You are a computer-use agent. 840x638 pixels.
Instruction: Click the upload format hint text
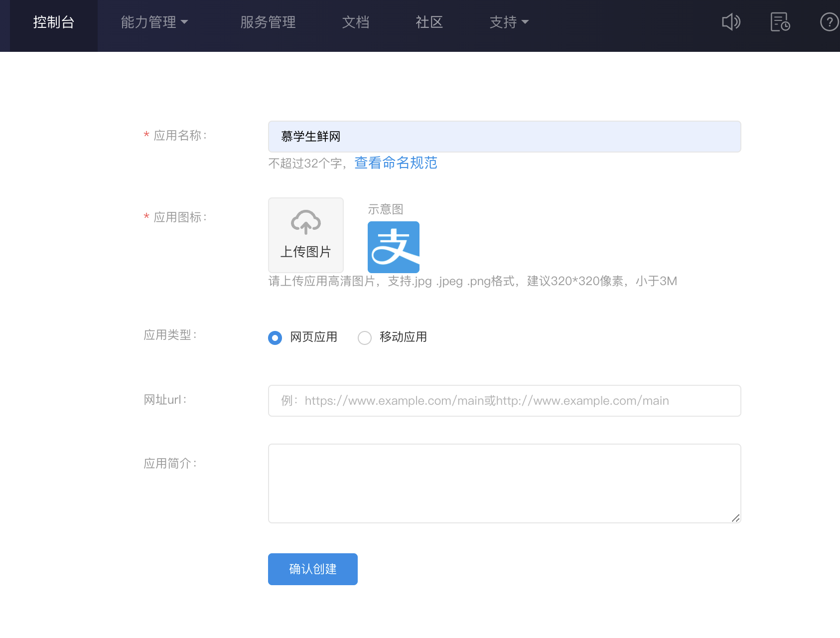(473, 281)
